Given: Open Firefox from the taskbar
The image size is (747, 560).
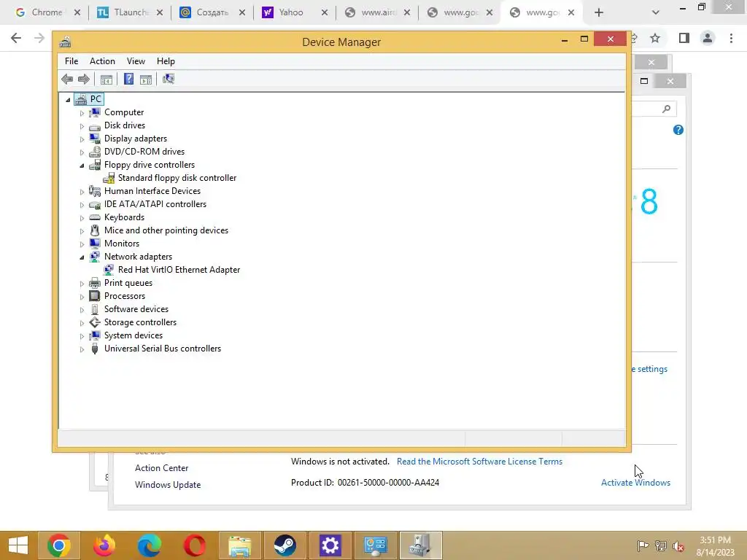Looking at the screenshot, I should tap(104, 545).
